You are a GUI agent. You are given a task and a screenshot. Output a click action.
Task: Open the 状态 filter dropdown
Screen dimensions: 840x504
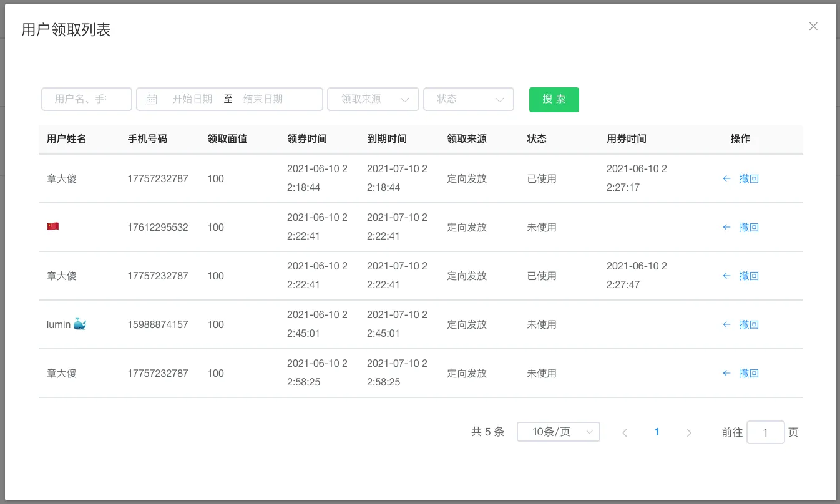click(x=468, y=99)
